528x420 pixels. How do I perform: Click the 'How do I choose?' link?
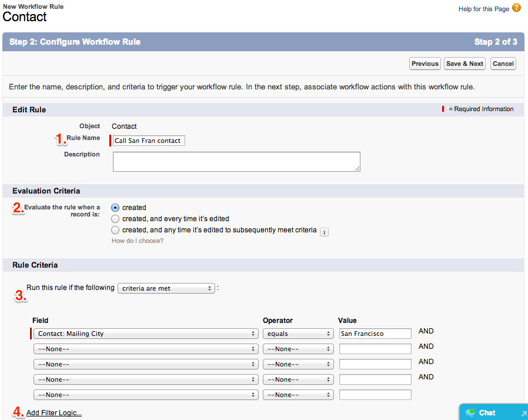click(138, 241)
